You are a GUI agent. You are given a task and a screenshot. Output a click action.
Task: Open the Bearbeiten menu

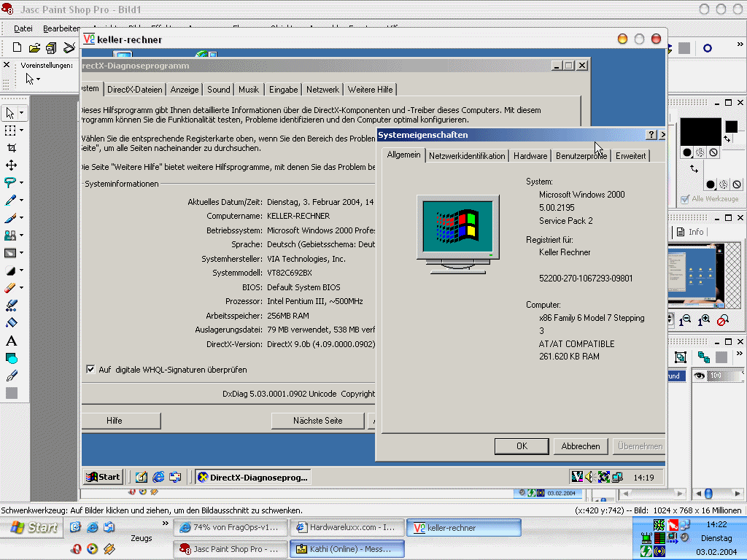tap(61, 28)
